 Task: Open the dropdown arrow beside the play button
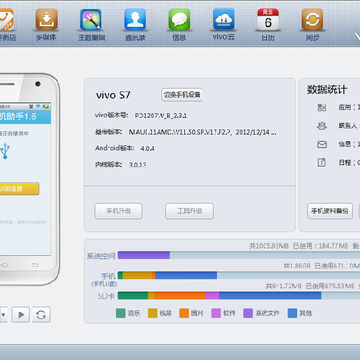coord(3,314)
